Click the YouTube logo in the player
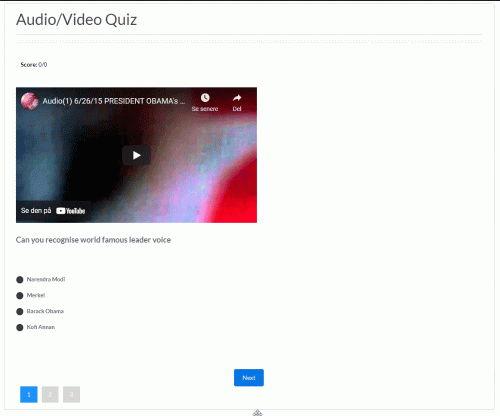500x416 pixels. pos(71,211)
